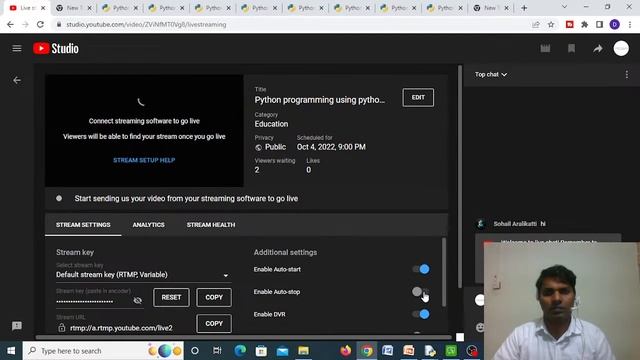640x360 pixels.
Task: Open File Explorer from the taskbar
Action: tap(303, 351)
